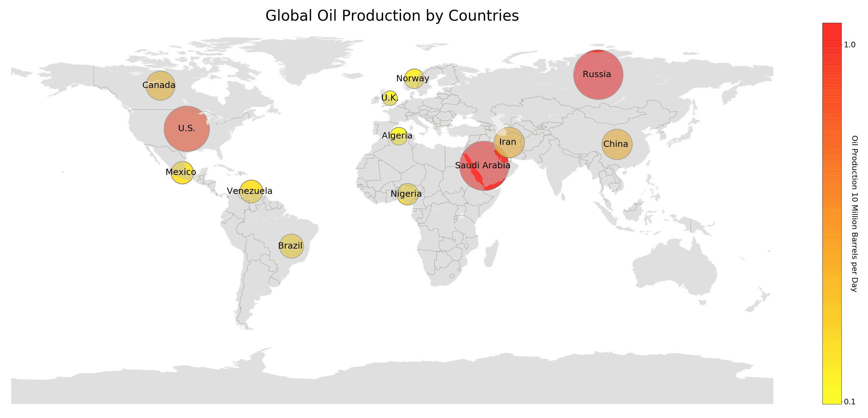Click the colorbar axis label
The width and height of the screenshot is (868, 418).
pos(855,214)
